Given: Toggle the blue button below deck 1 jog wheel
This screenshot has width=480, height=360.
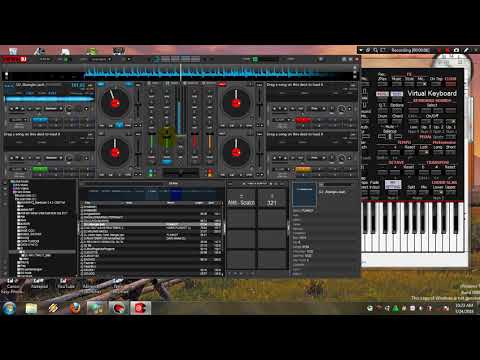Looking at the screenshot, I should [x=119, y=125].
